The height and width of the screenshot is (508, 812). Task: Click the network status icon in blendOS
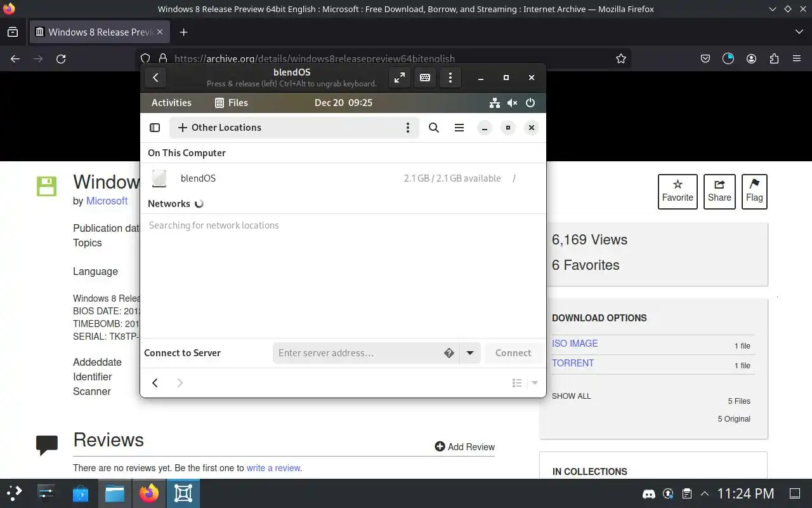[x=495, y=103]
